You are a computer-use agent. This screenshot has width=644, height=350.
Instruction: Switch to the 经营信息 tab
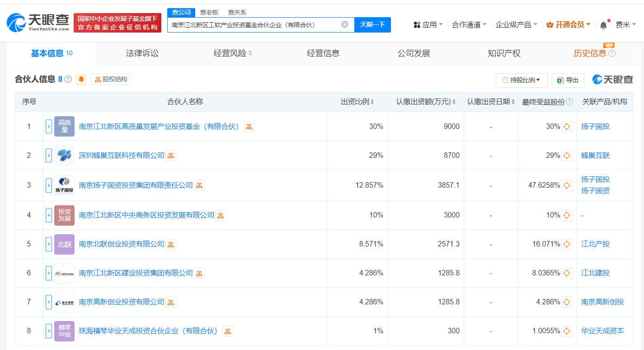pyautogui.click(x=323, y=53)
